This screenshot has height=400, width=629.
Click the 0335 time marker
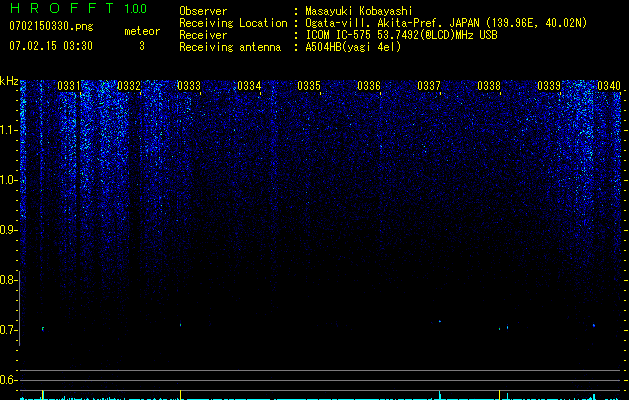point(309,86)
